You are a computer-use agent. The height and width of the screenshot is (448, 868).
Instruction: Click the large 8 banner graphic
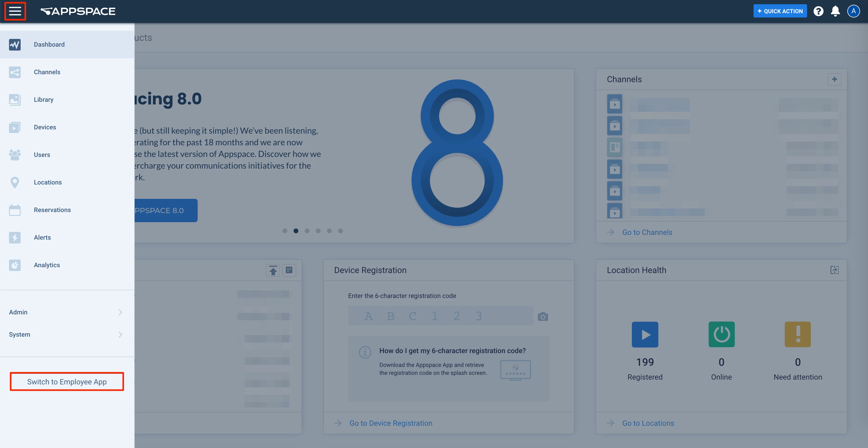click(457, 153)
